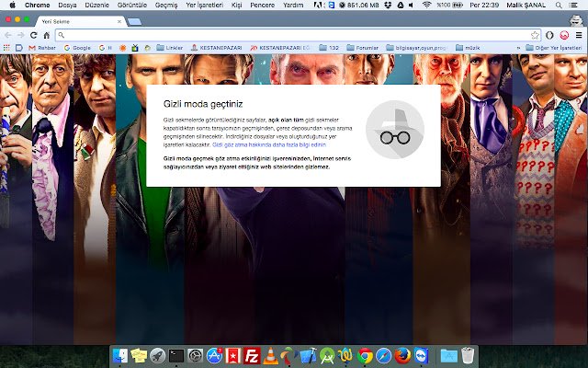
Task: Open Stickies from the dock
Action: pos(139,356)
